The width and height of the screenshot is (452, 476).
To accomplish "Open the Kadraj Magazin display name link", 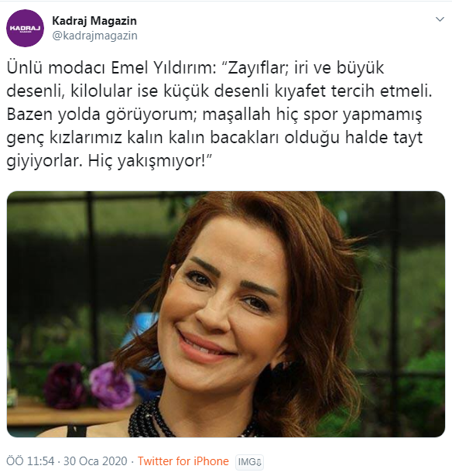I will (x=94, y=21).
